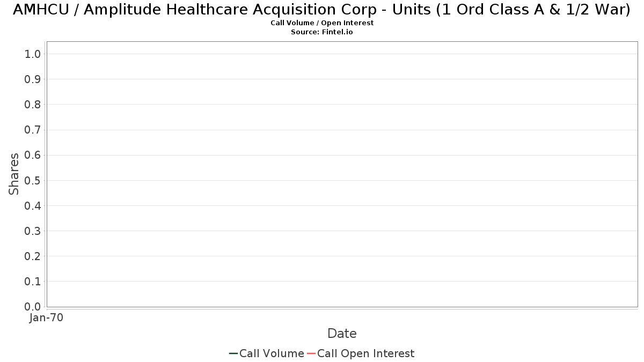Click the Call Volume / Open Interest subtitle
The image size is (644, 362).
pyautogui.click(x=322, y=23)
